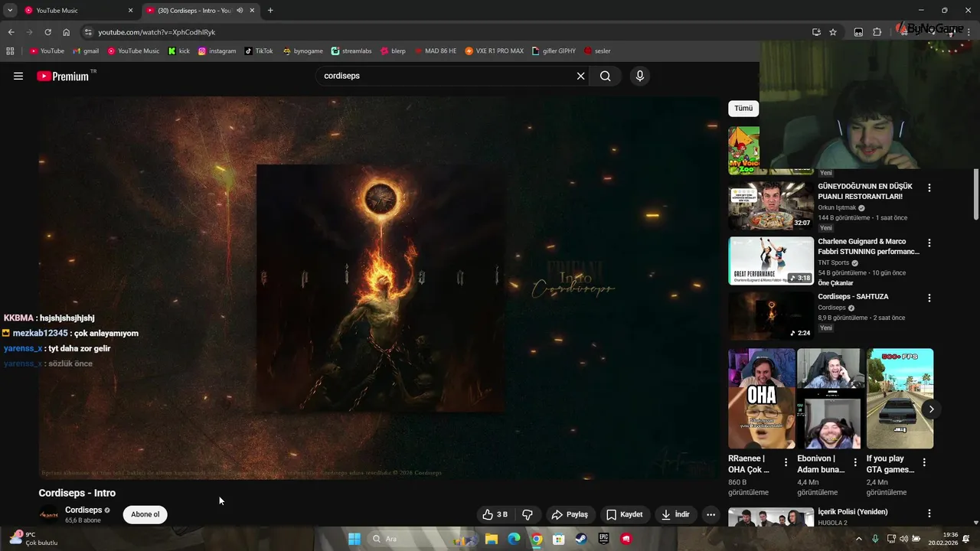Viewport: 980px width, 551px height.
Task: Open options for Cordiseps - SAHTUZA video
Action: [929, 298]
